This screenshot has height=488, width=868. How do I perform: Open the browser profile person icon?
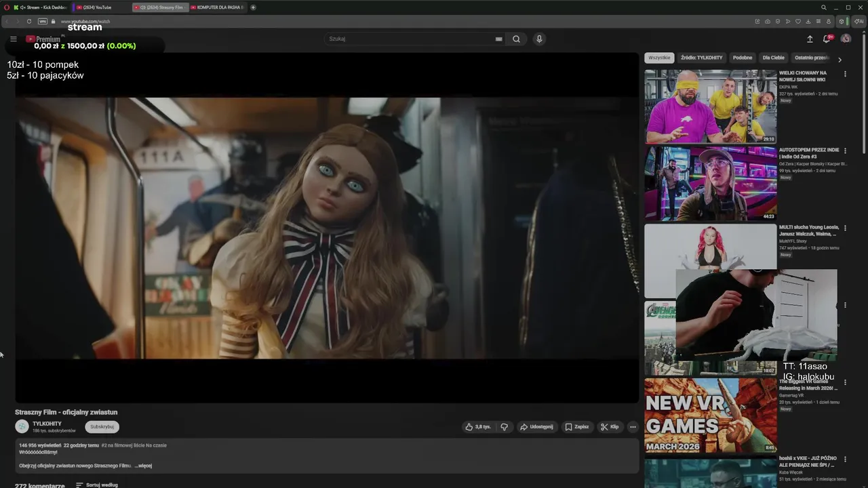[828, 21]
